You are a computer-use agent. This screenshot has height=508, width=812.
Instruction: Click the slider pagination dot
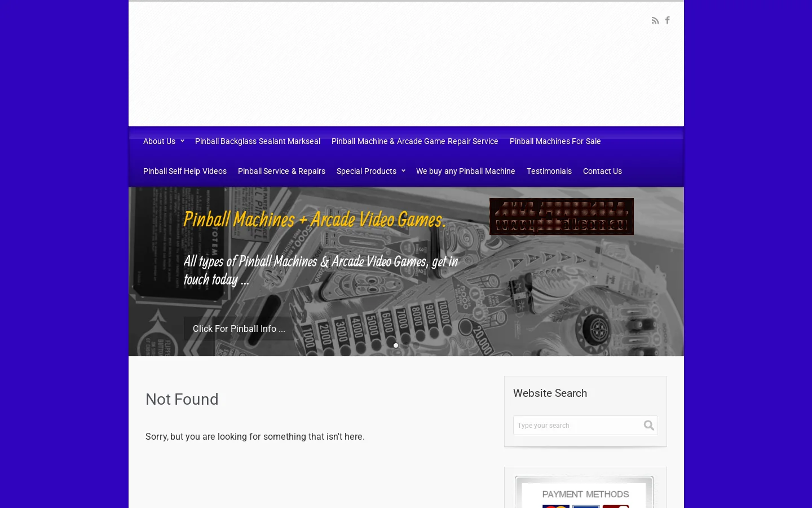pyautogui.click(x=396, y=345)
